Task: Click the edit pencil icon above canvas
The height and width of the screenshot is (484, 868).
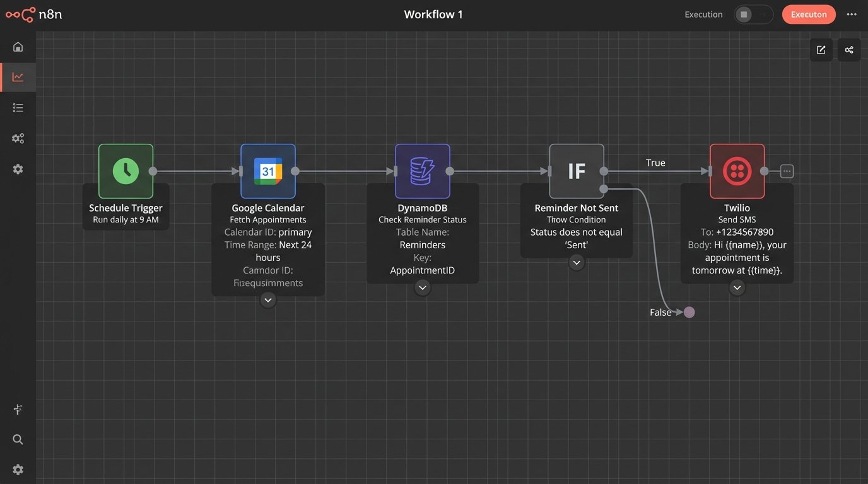Action: (820, 49)
